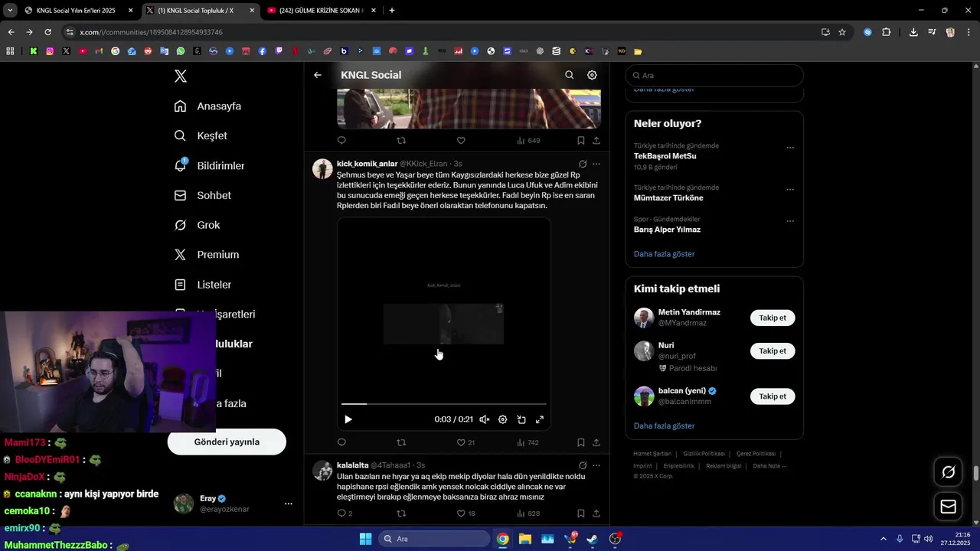Click the browser address bar

[x=436, y=32]
